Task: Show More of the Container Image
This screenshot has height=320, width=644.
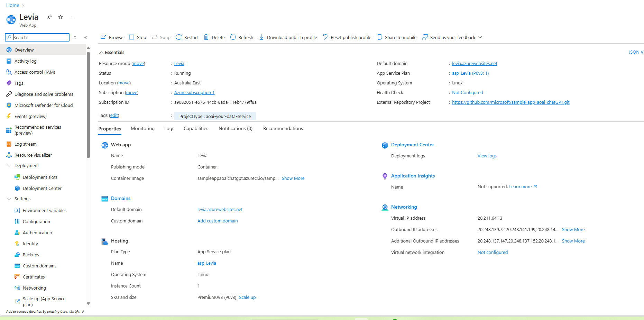Action: click(293, 179)
